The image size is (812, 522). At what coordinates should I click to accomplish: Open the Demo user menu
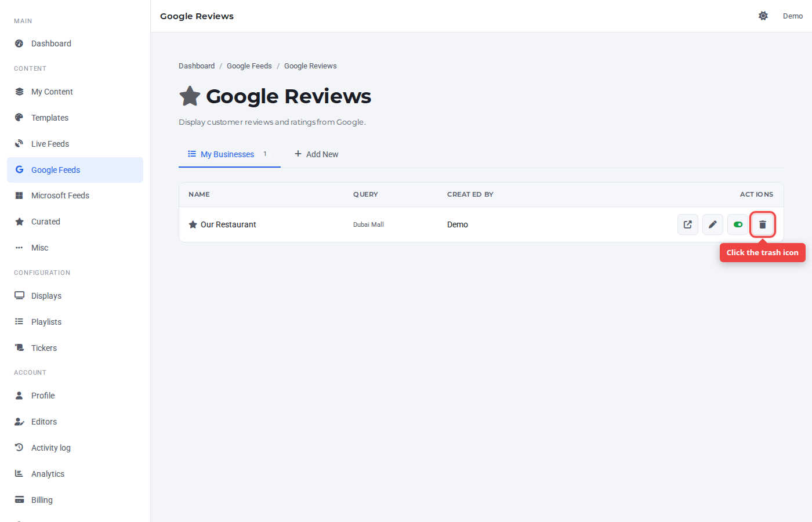[793, 16]
